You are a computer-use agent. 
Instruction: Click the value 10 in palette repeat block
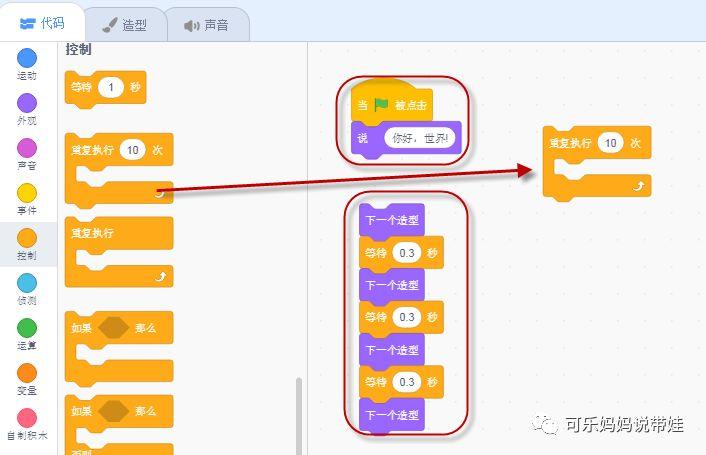[x=132, y=150]
